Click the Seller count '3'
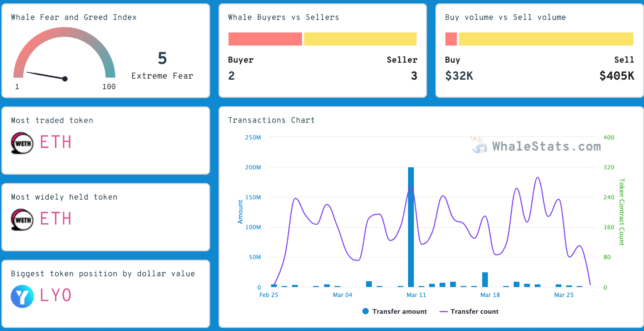 (414, 76)
